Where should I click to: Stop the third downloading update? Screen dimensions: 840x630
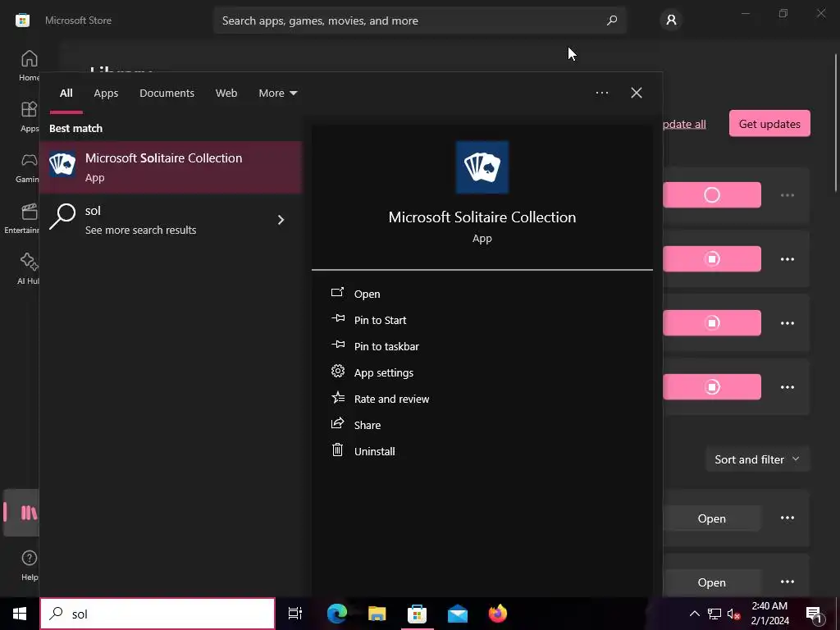coord(711,323)
